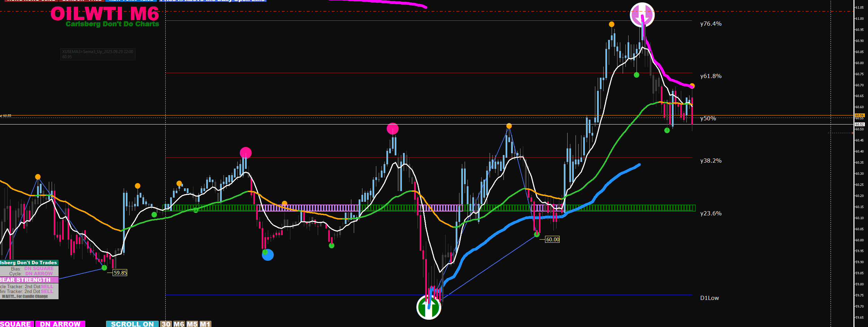Click the 59.85 price label box
The image size is (868, 327).
[x=120, y=273]
